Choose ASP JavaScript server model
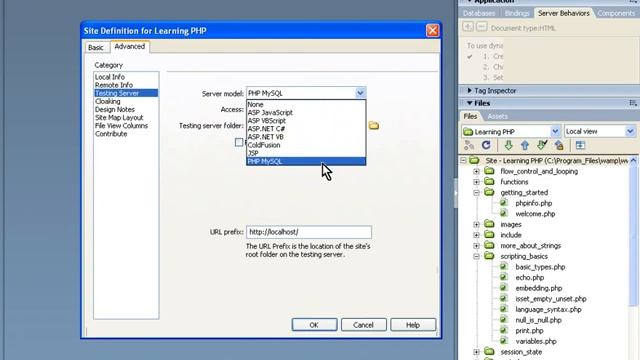The height and width of the screenshot is (360, 640). coord(306,113)
